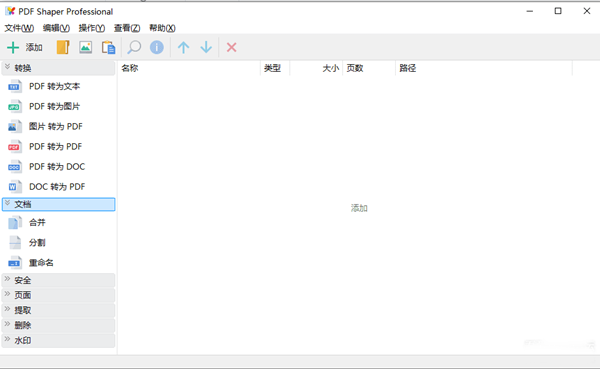Expand the 提取 section
The width and height of the screenshot is (600, 369).
coord(58,310)
